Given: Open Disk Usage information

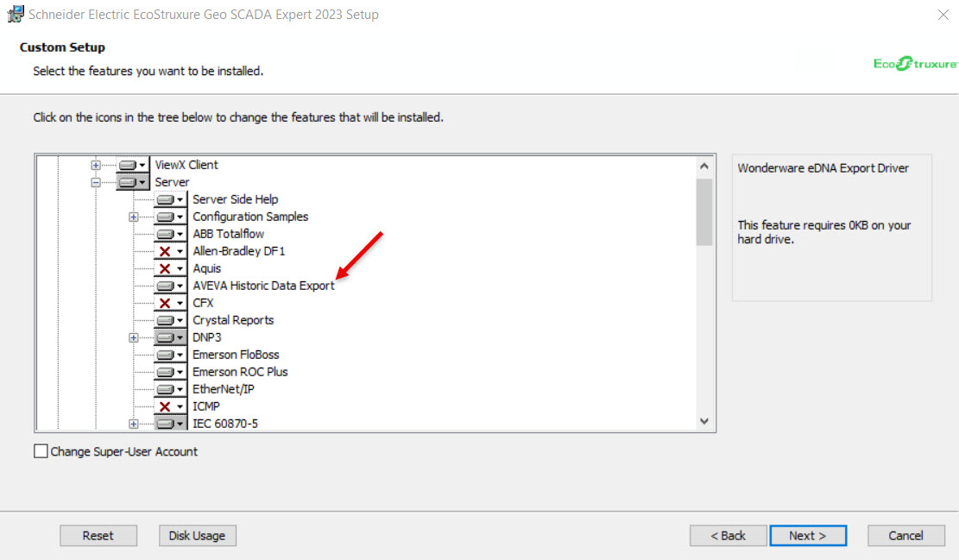Looking at the screenshot, I should click(198, 536).
